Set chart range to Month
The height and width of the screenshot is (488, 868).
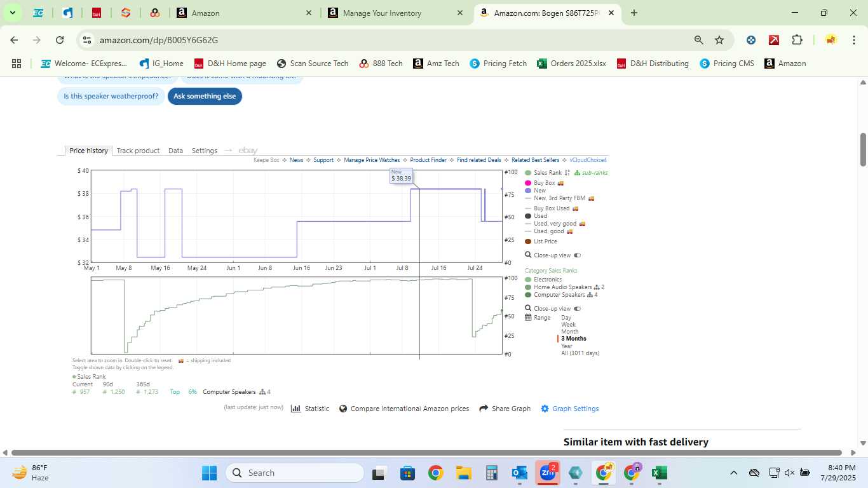click(570, 332)
